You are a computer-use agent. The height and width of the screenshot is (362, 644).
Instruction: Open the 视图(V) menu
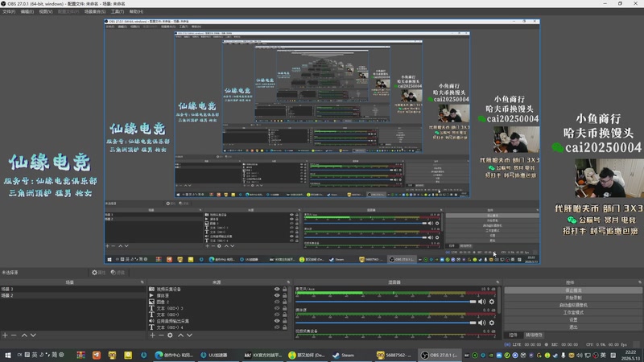pos(46,11)
